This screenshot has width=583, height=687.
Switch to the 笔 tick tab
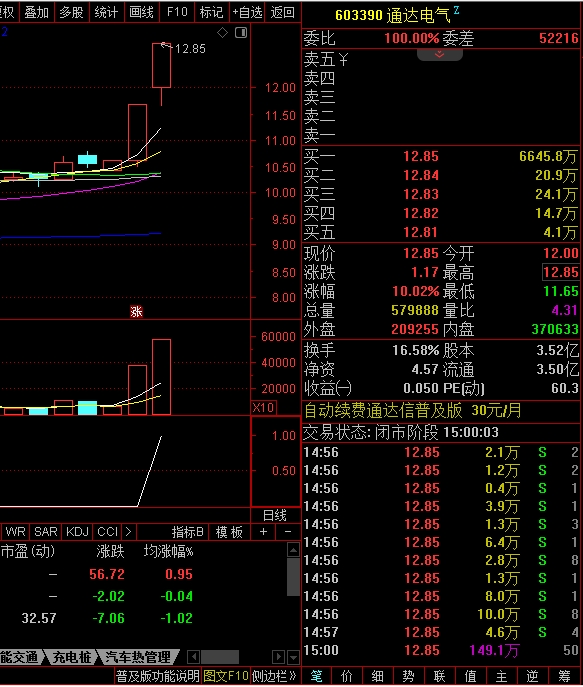click(316, 676)
